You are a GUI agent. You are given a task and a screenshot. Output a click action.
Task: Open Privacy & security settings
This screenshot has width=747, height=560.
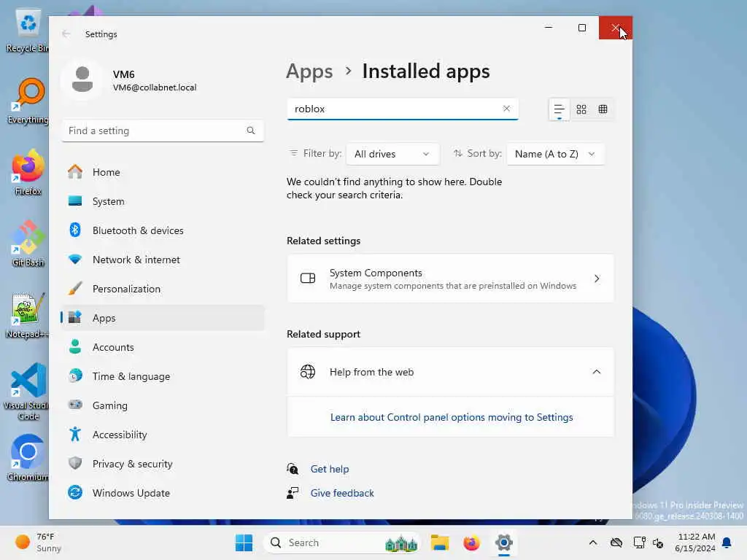(163, 464)
